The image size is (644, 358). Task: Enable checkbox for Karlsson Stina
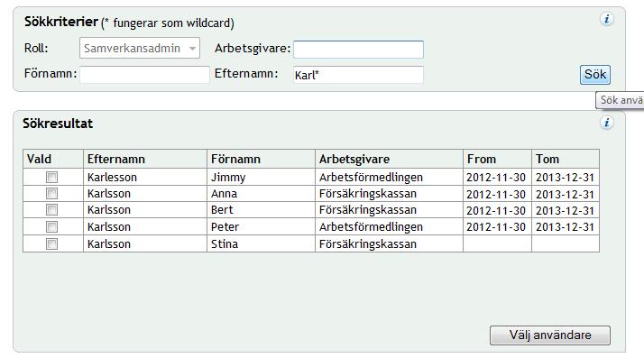click(51, 243)
